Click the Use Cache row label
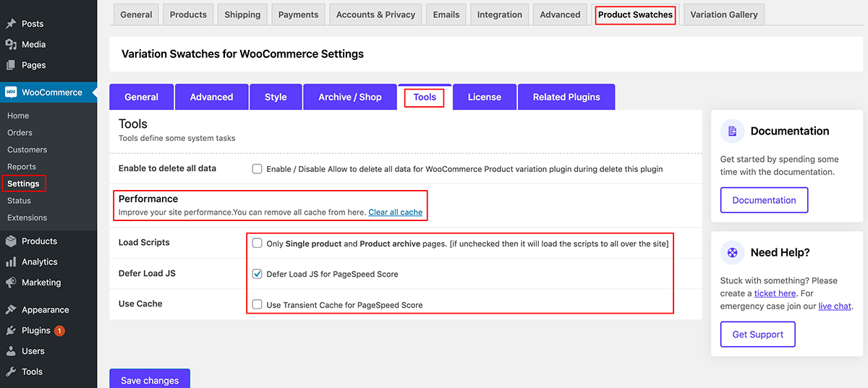The height and width of the screenshot is (388, 868). coord(140,303)
